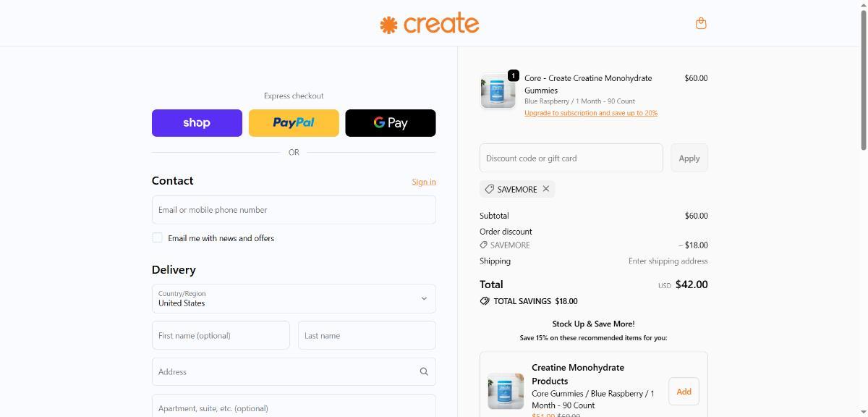Pay with Shop Pay express button
868x417 pixels.
pyautogui.click(x=197, y=123)
